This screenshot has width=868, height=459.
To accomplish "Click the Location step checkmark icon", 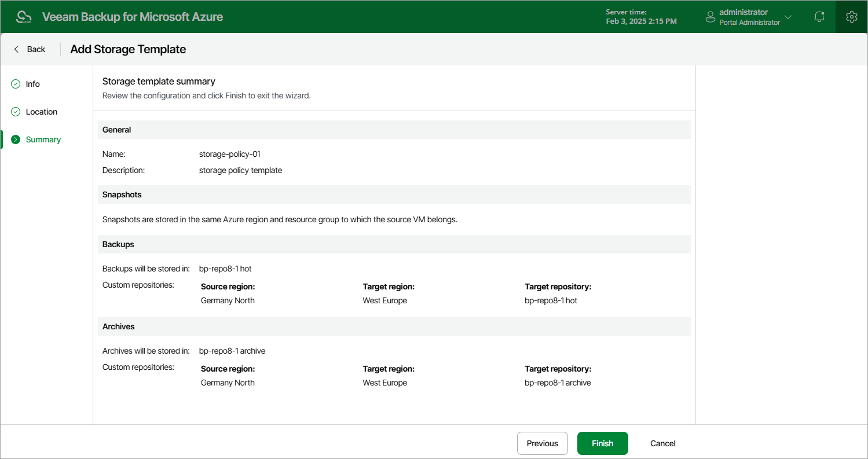I will (16, 112).
